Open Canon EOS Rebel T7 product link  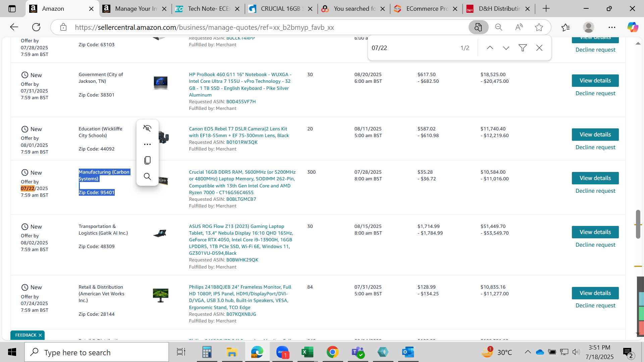(239, 132)
